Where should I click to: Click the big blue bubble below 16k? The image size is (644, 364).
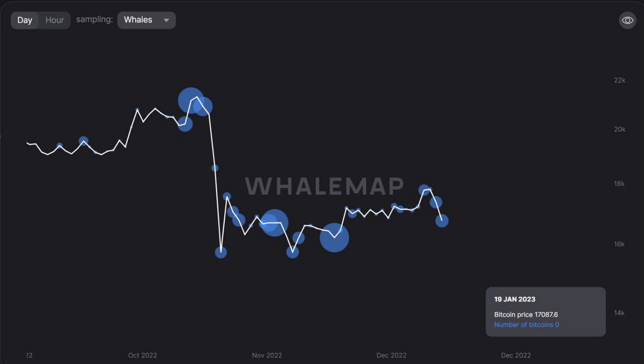334,237
